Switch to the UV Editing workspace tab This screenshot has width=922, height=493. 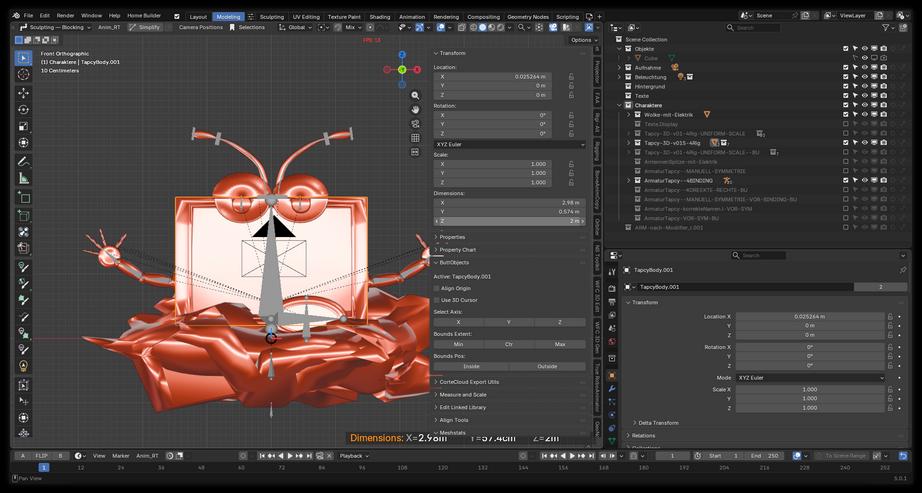tap(306, 17)
